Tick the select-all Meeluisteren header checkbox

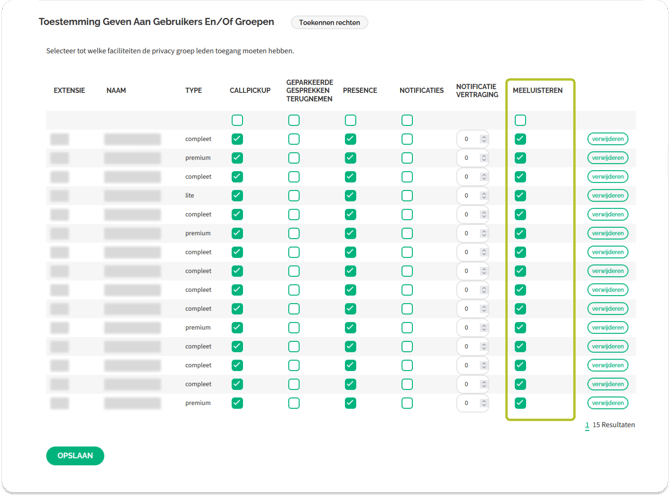[520, 120]
